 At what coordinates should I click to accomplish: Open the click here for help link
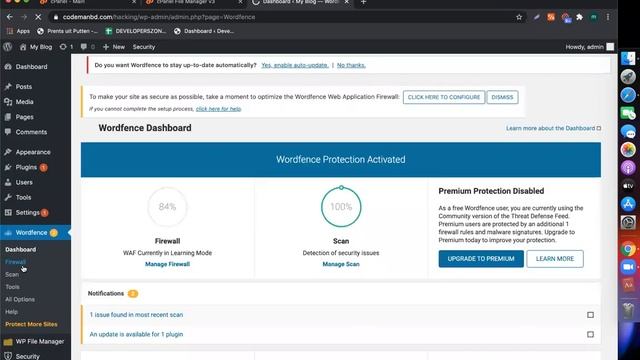pos(218,109)
